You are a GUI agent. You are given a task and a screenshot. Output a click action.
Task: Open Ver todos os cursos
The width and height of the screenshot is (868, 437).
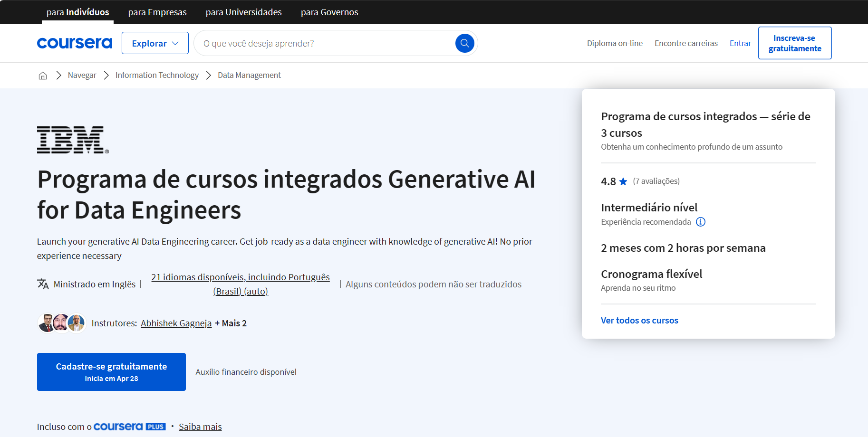(x=639, y=320)
